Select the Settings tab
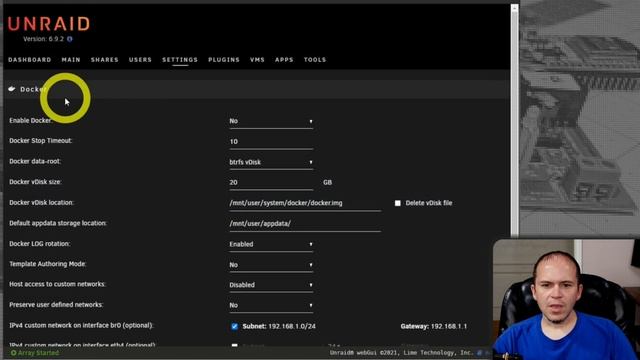The width and height of the screenshot is (640, 360). [180, 60]
